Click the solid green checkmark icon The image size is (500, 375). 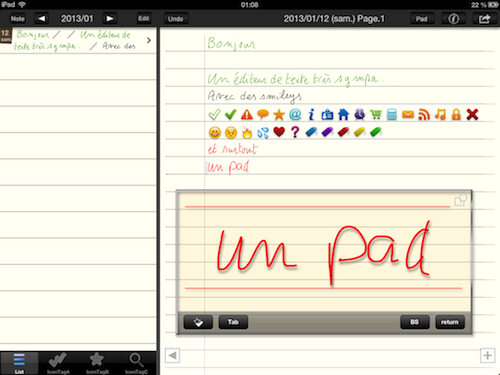tap(230, 115)
